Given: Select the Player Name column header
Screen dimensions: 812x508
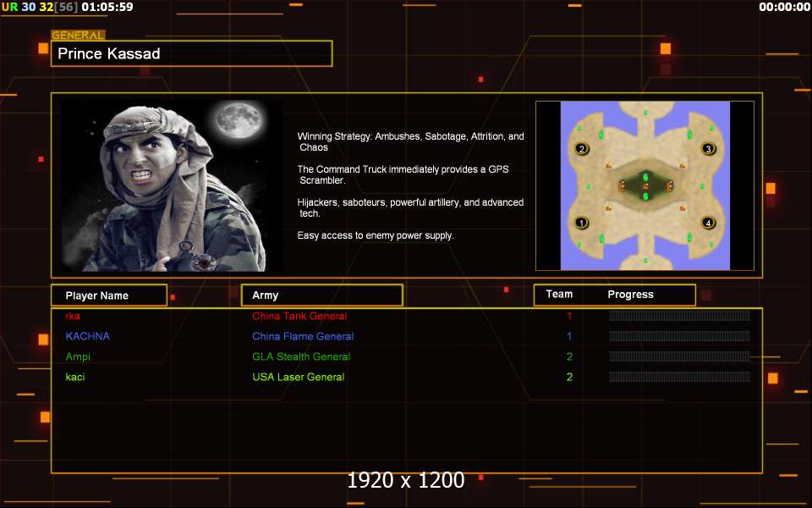Looking at the screenshot, I should coord(108,295).
